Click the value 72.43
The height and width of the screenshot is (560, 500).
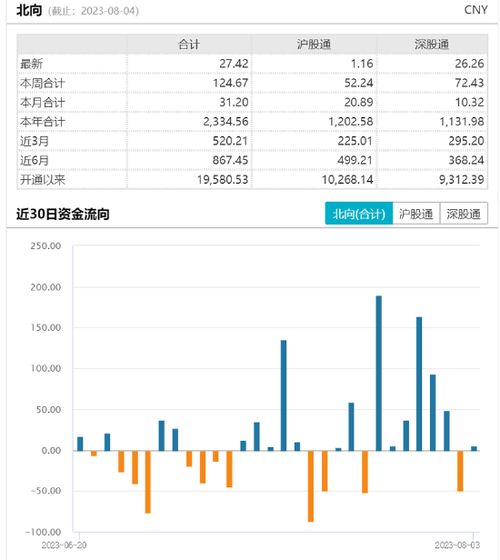[x=469, y=83]
